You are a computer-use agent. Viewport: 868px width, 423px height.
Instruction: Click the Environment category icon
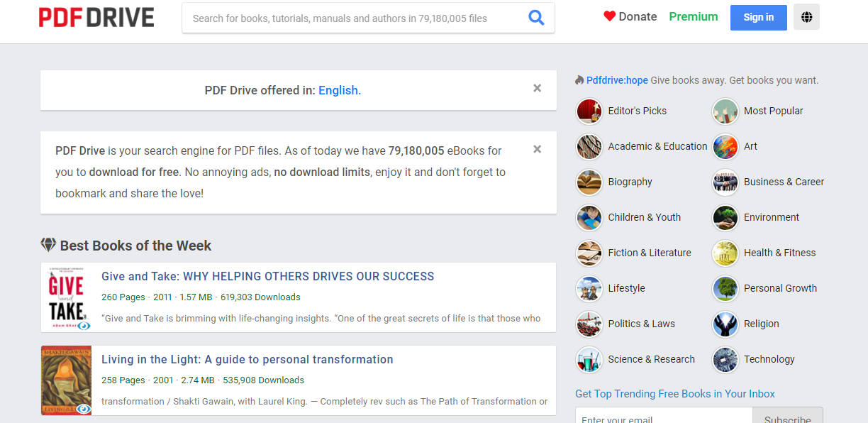[725, 217]
